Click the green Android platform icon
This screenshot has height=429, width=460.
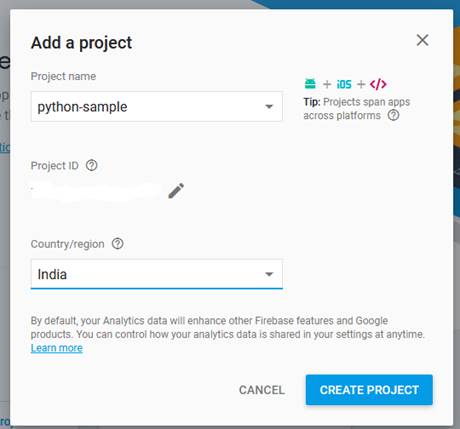(310, 84)
